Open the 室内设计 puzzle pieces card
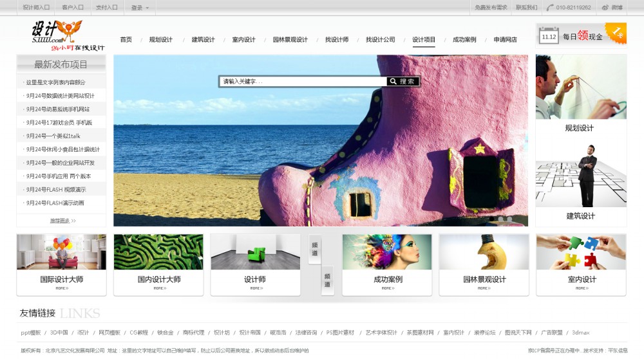 pyautogui.click(x=581, y=252)
